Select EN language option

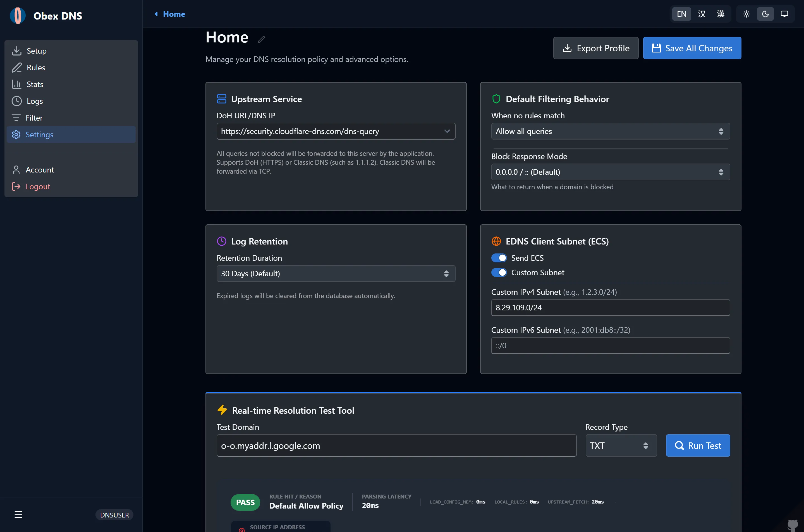click(681, 14)
